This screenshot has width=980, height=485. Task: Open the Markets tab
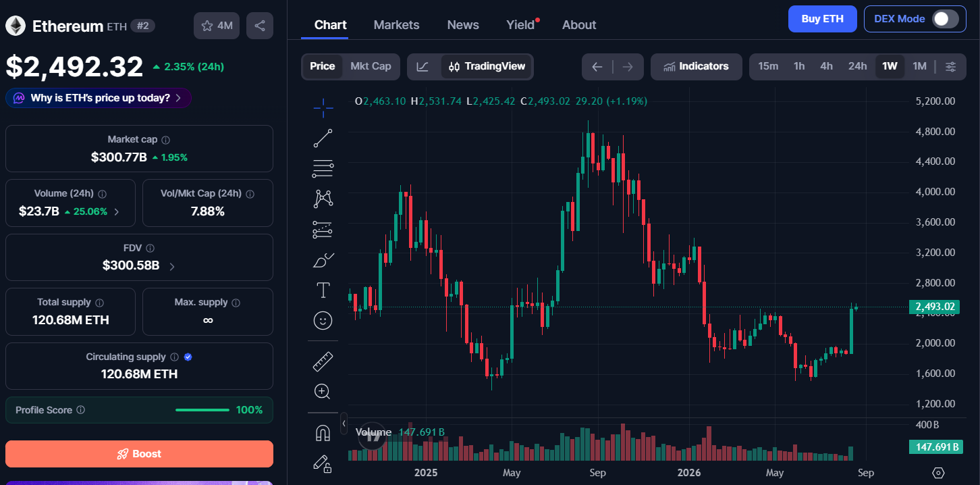click(x=396, y=25)
